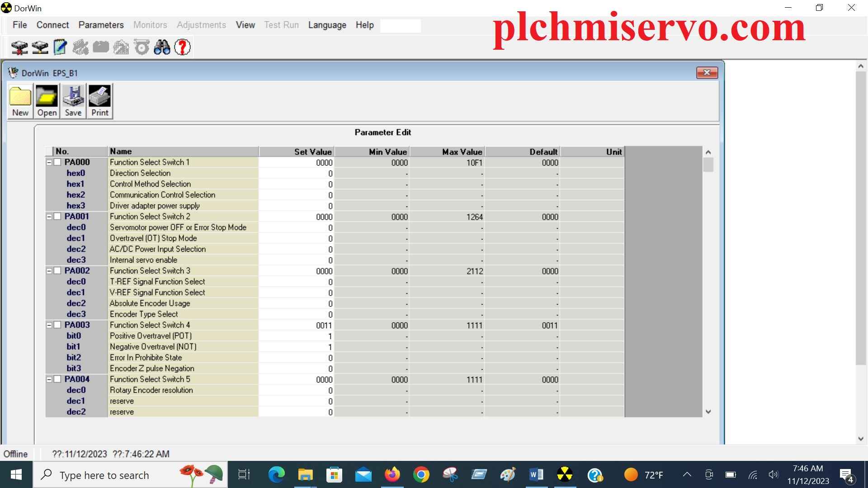Open the Parameters menu
Viewport: 868px width, 488px height.
[101, 25]
